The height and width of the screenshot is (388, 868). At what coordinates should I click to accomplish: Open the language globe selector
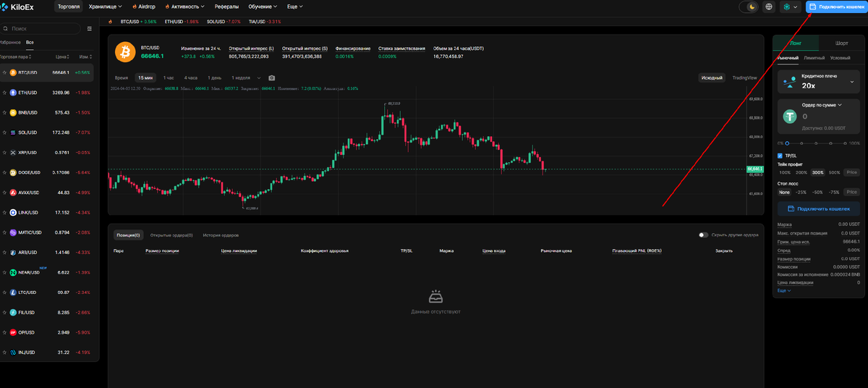769,7
